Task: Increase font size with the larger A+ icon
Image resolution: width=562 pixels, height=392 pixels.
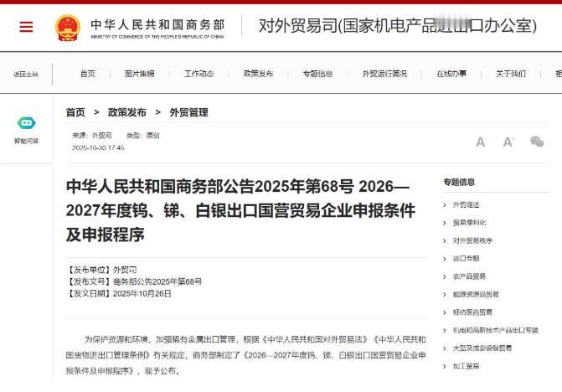Action: click(x=508, y=142)
